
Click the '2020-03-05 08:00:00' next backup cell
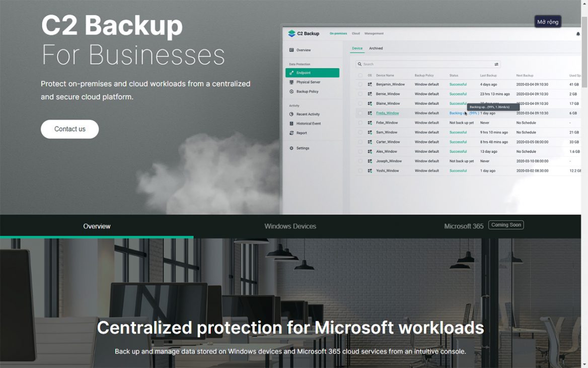(532, 142)
